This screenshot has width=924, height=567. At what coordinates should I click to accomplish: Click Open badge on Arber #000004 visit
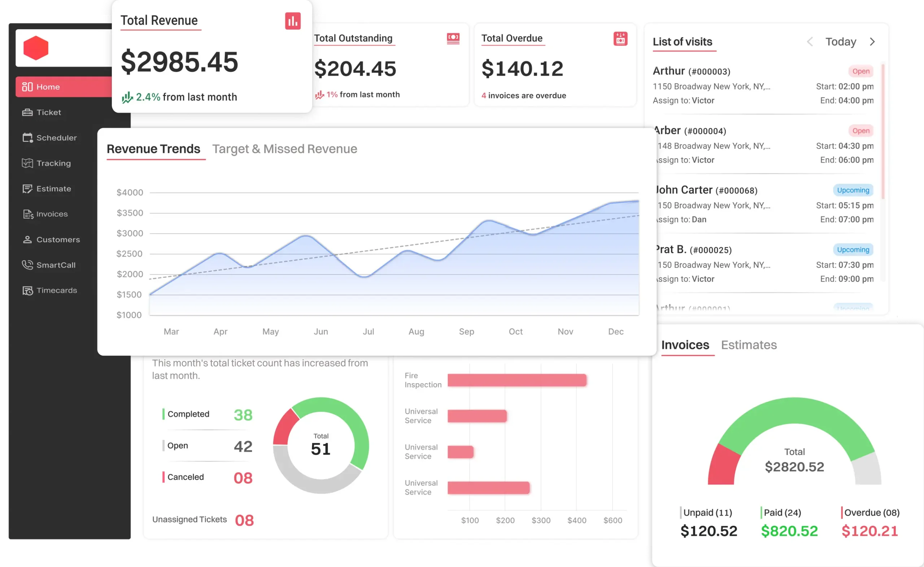(x=860, y=131)
